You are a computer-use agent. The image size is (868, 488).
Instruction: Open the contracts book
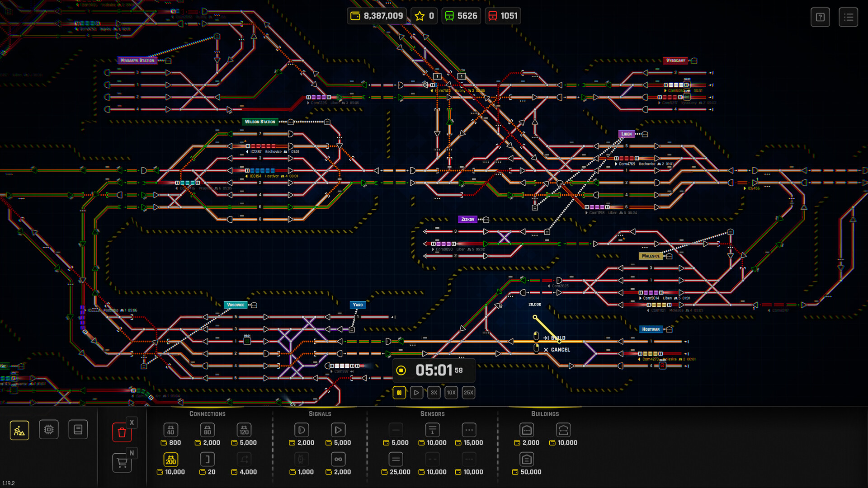point(78,429)
